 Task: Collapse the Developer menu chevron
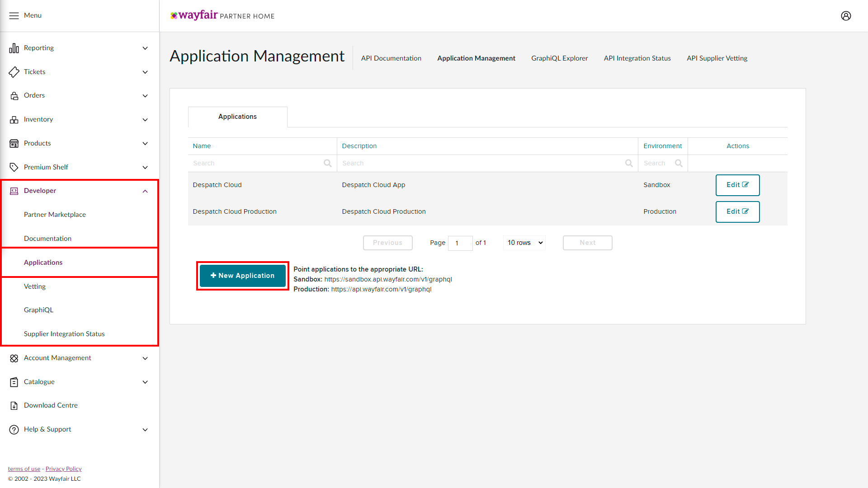145,191
